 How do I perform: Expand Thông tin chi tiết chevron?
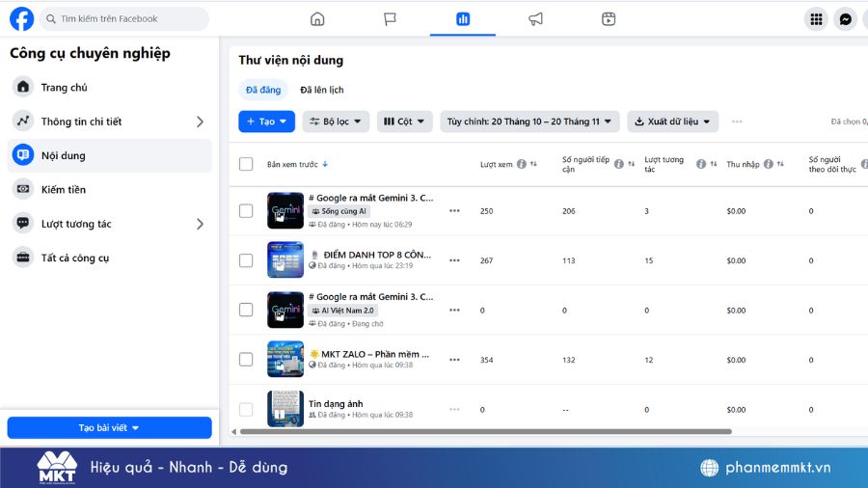point(200,122)
